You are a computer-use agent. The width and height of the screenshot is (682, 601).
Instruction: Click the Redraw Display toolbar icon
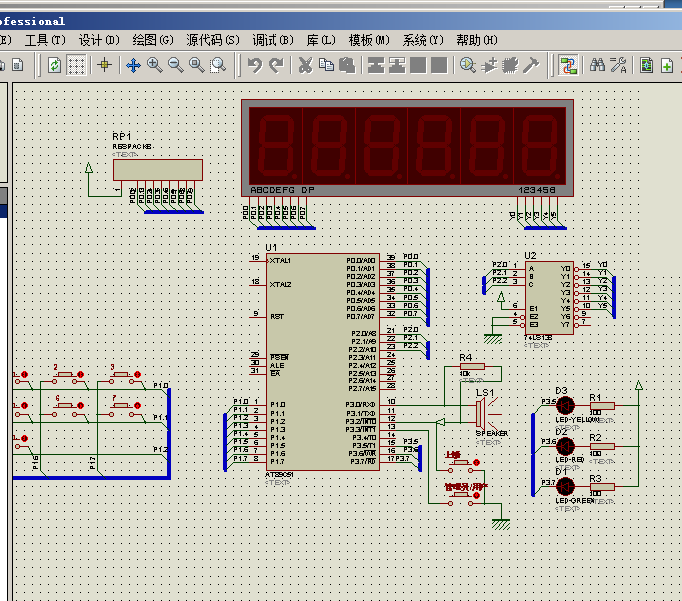54,66
